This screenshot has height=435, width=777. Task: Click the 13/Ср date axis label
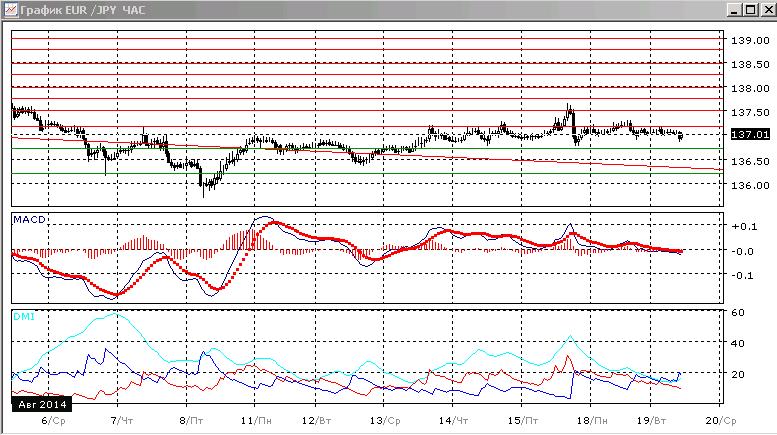pyautogui.click(x=385, y=421)
